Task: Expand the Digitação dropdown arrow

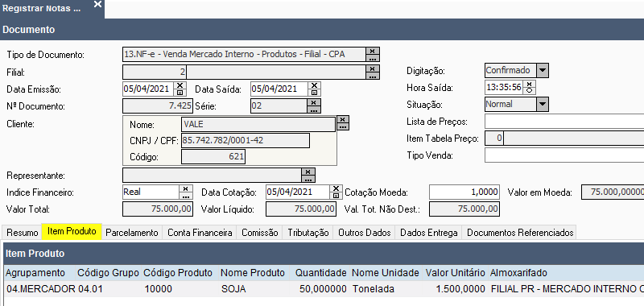Action: click(x=543, y=70)
